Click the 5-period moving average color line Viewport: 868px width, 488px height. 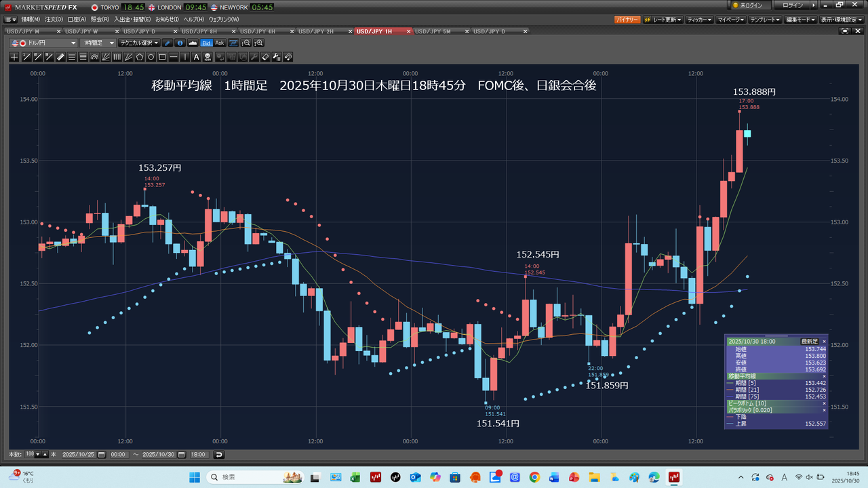pos(730,383)
